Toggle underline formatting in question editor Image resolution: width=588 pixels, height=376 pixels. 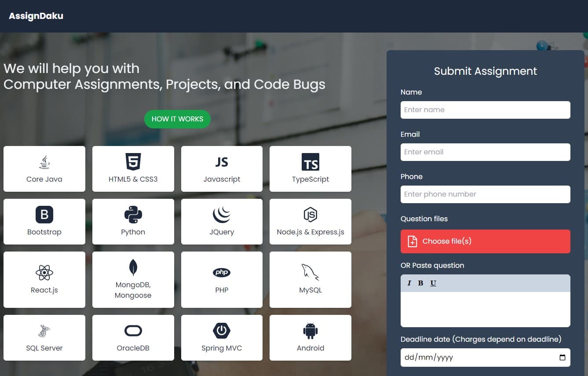click(433, 283)
